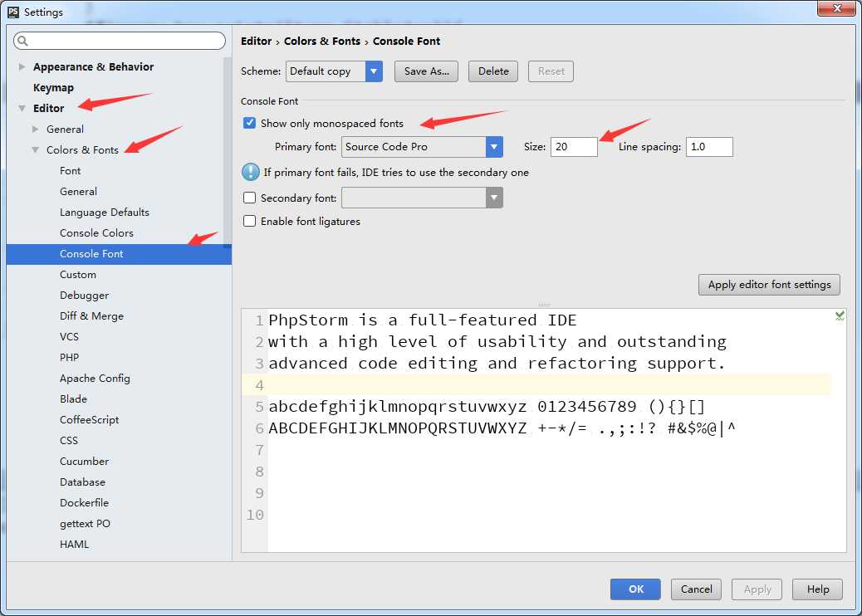Toggle Show only monospaced fonts checkbox
The image size is (862, 616).
point(250,123)
